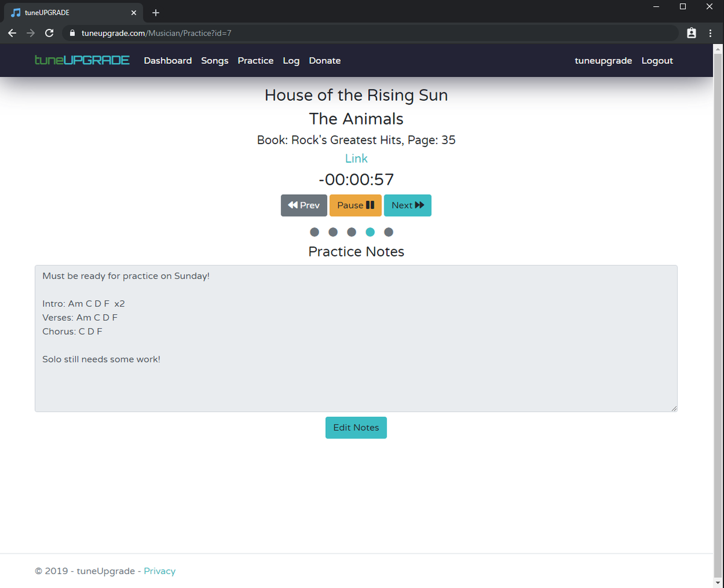Open the browser profile icon

point(691,33)
